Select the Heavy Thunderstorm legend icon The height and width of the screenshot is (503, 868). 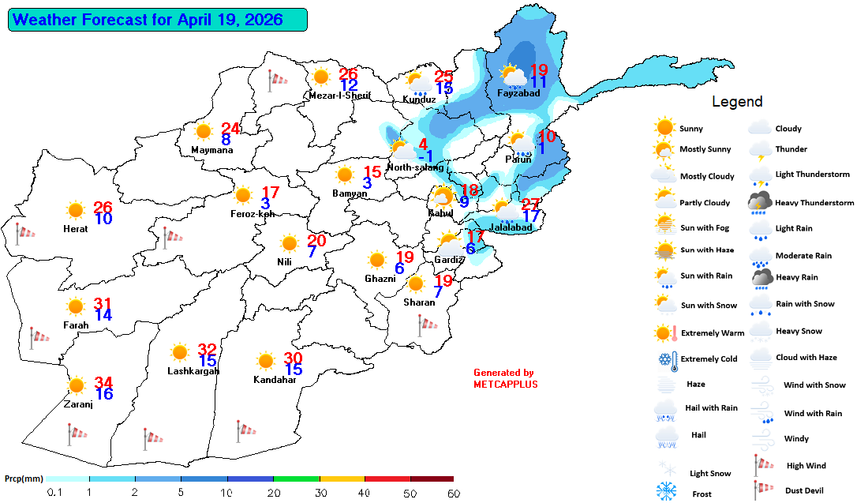tap(761, 203)
